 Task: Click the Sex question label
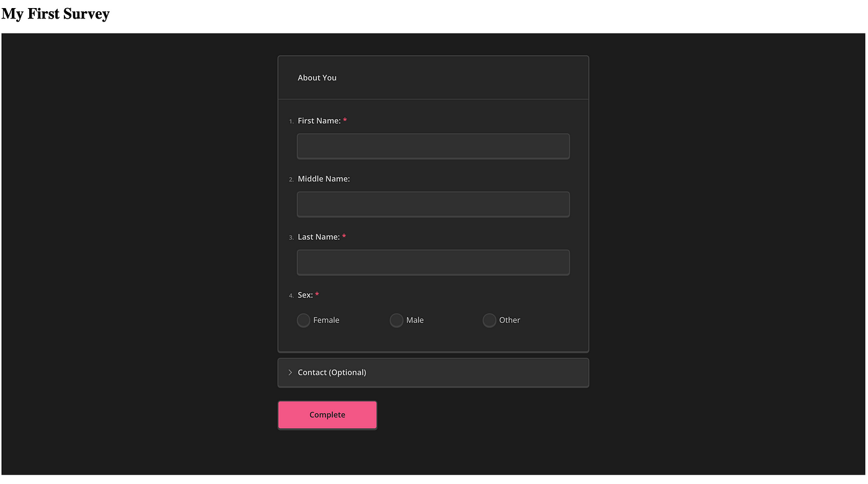tap(305, 295)
